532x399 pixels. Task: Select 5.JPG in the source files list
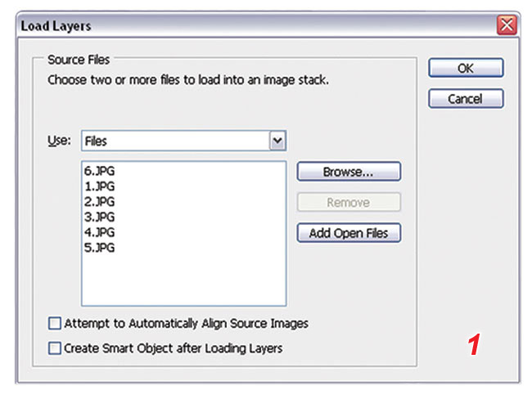[99, 248]
